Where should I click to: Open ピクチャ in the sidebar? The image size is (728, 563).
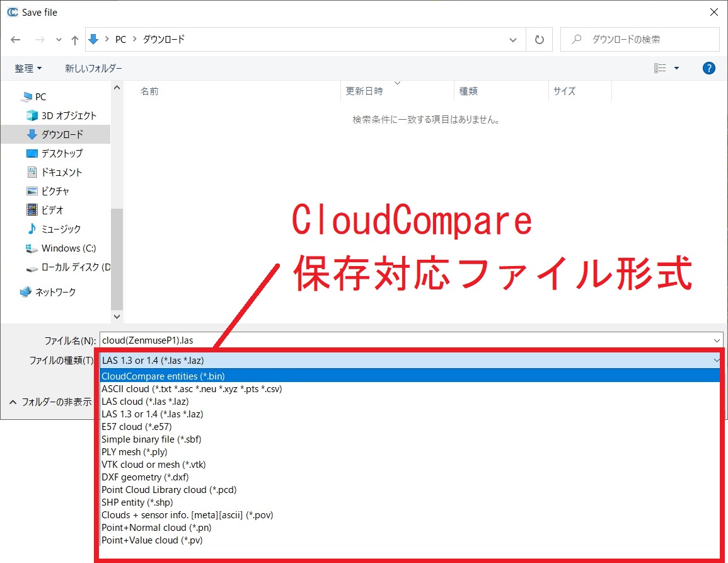tap(48, 192)
